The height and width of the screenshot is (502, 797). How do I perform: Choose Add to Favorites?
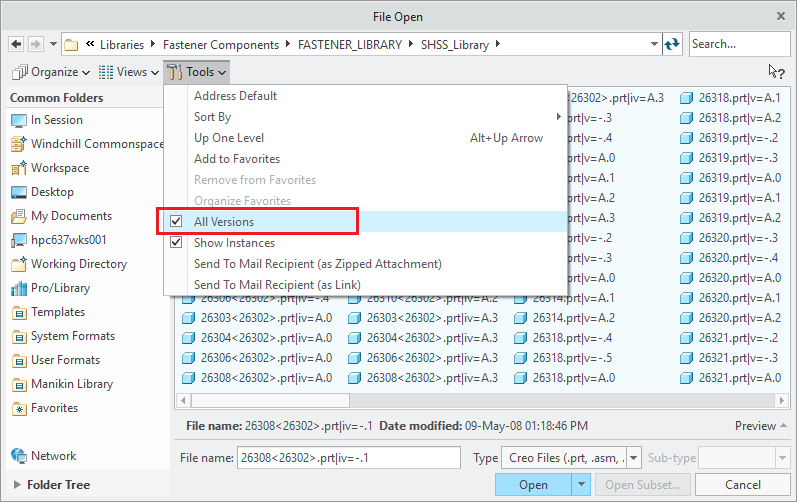point(365,159)
